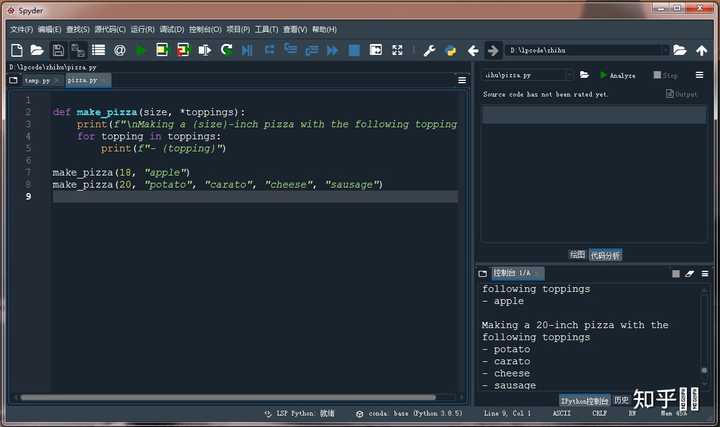Click the Save file icon
The height and width of the screenshot is (427, 720).
pyautogui.click(x=58, y=50)
